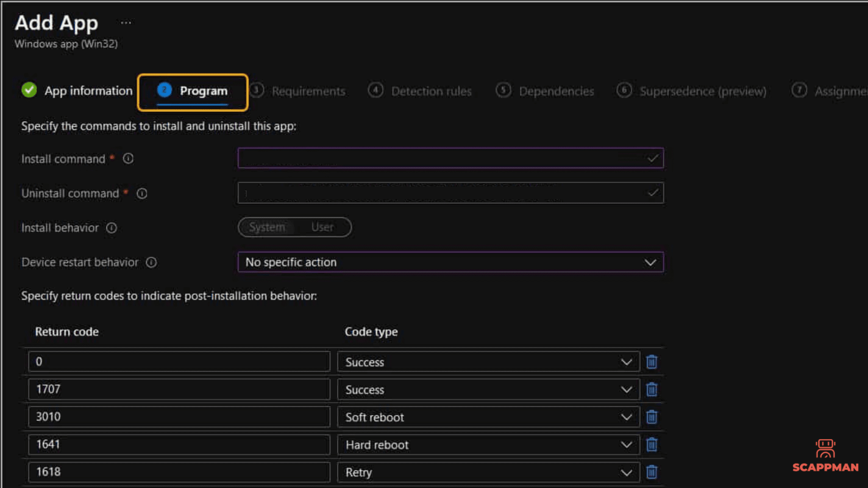Image resolution: width=868 pixels, height=488 pixels.
Task: Open the Install command info tooltip
Action: 128,158
